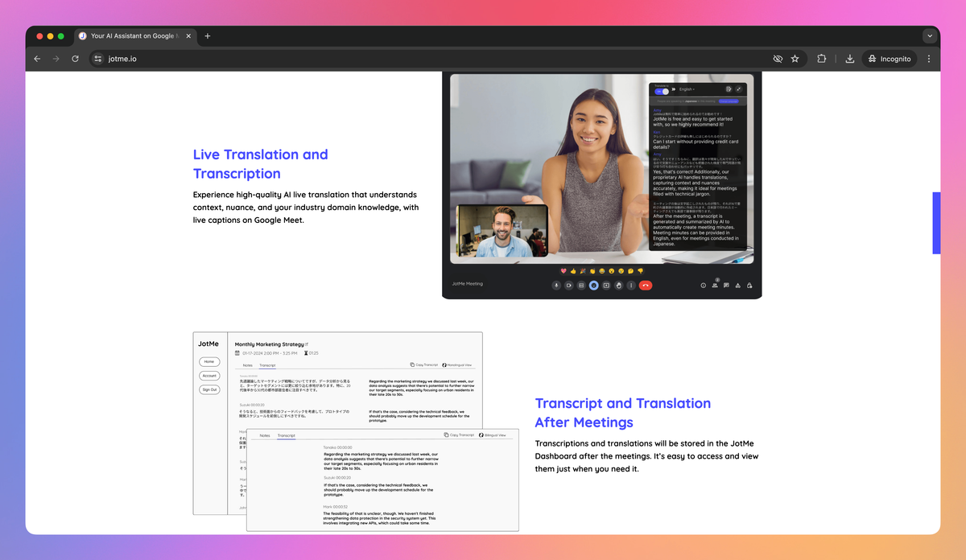Image resolution: width=966 pixels, height=560 pixels.
Task: Click the man's self-view video thumbnail
Action: (502, 231)
